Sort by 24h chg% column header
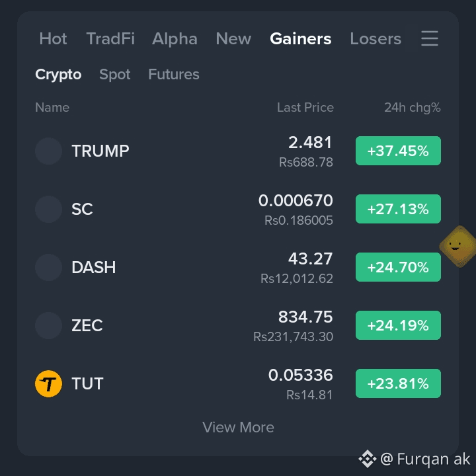This screenshot has height=476, width=476. (x=413, y=108)
